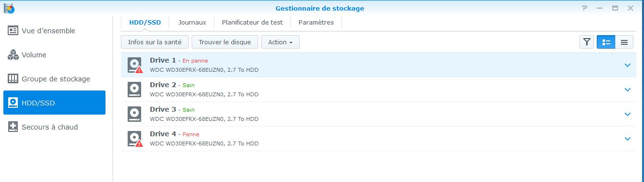This screenshot has width=644, height=182.
Task: Go to Groupe de stockage
Action: pos(54,79)
